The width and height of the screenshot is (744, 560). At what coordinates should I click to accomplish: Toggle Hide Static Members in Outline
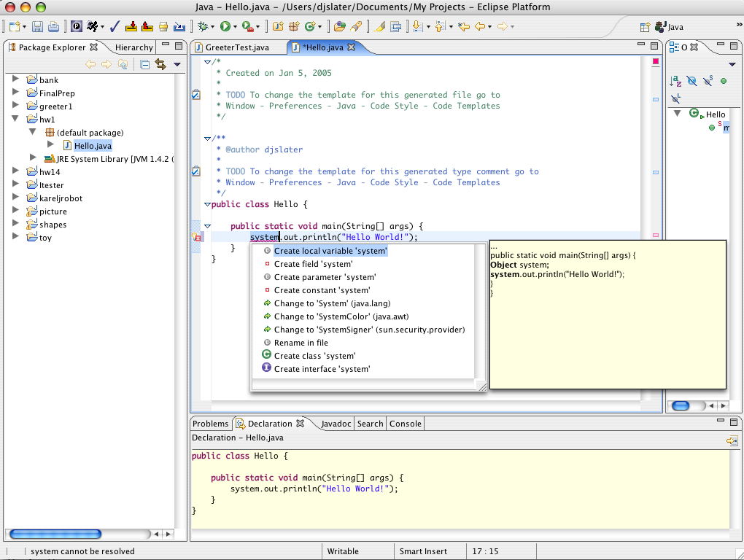pos(708,81)
